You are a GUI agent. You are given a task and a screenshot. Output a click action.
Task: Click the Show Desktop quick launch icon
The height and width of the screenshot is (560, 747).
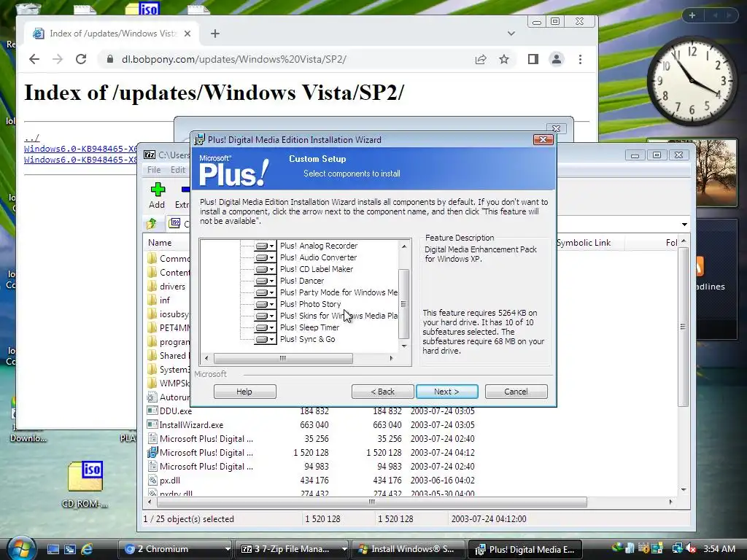(x=53, y=549)
